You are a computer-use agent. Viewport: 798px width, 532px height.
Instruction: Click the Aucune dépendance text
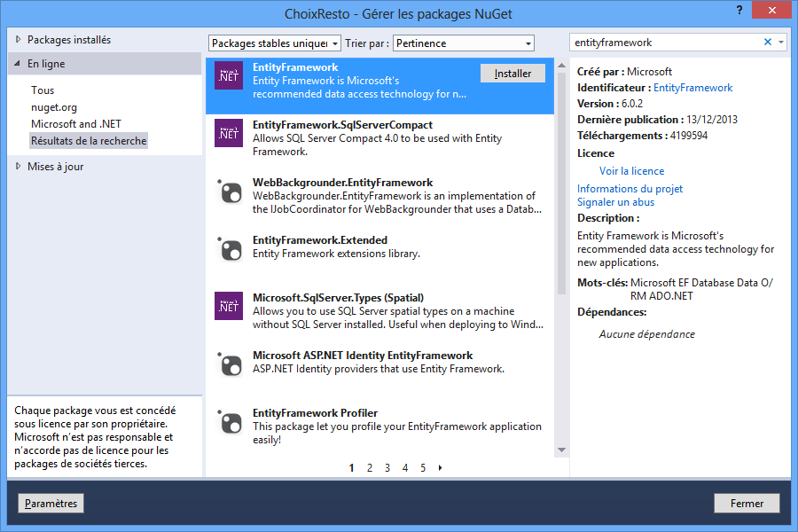click(x=647, y=334)
